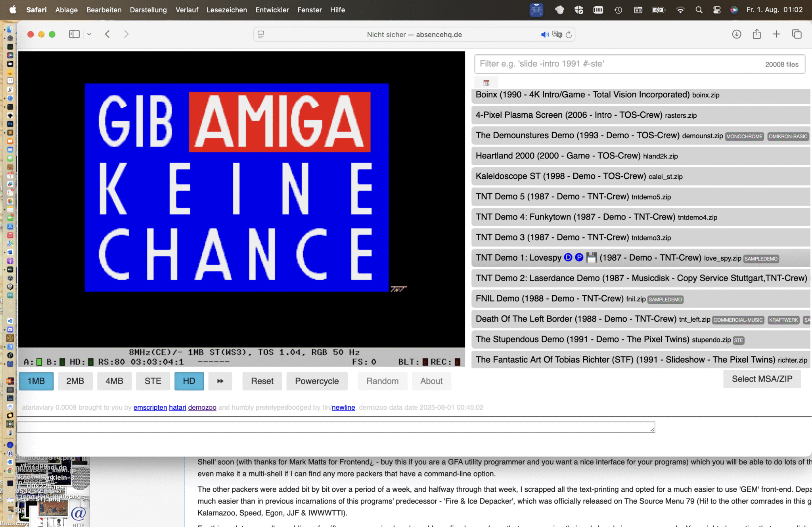
Task: Click the floppy disk icon on Lovespy entry
Action: coord(591,258)
